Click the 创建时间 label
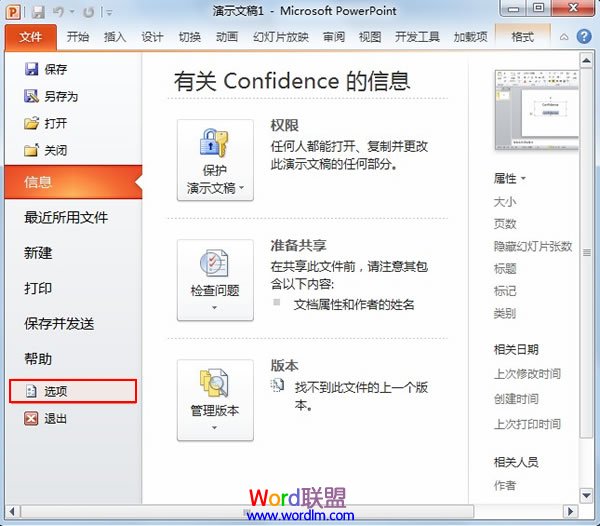600x526 pixels. [x=516, y=399]
